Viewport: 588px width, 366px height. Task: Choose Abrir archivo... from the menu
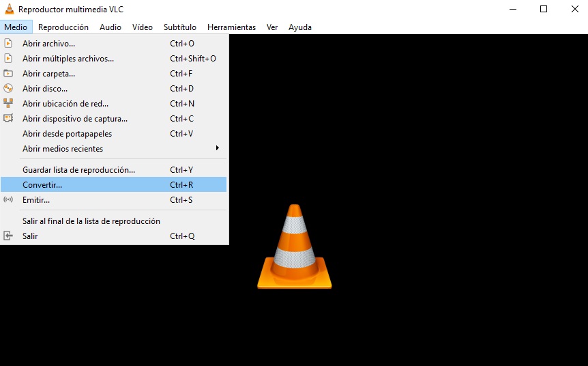click(x=114, y=44)
